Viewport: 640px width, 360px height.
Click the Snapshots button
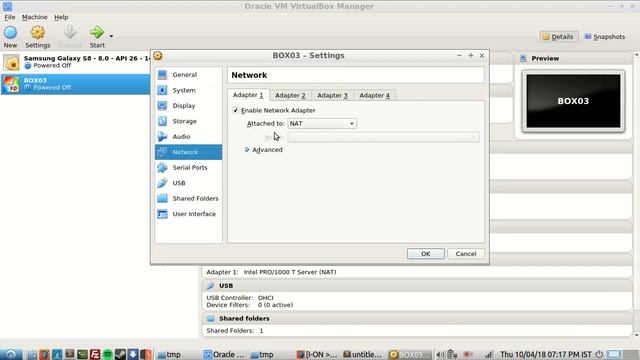pos(604,37)
